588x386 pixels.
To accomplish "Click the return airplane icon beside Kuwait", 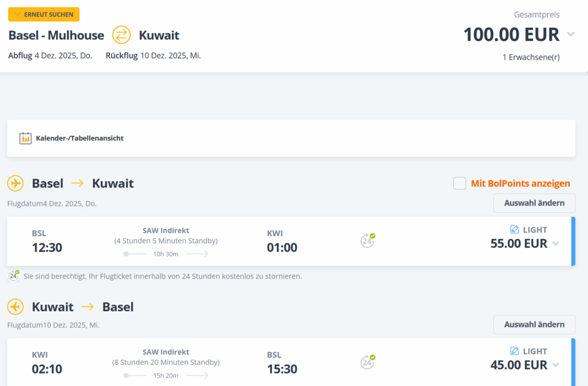I will [16, 307].
